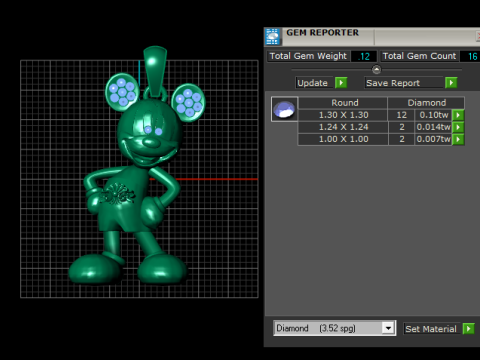
Task: Click the count cell showing 12
Action: (401, 115)
